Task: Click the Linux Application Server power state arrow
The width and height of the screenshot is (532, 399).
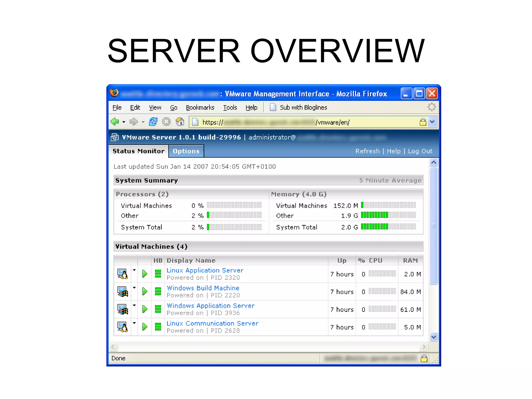Action: tap(145, 274)
